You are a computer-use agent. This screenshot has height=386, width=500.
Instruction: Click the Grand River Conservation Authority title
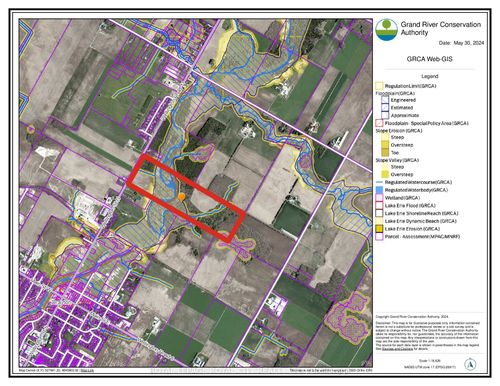pos(441,28)
